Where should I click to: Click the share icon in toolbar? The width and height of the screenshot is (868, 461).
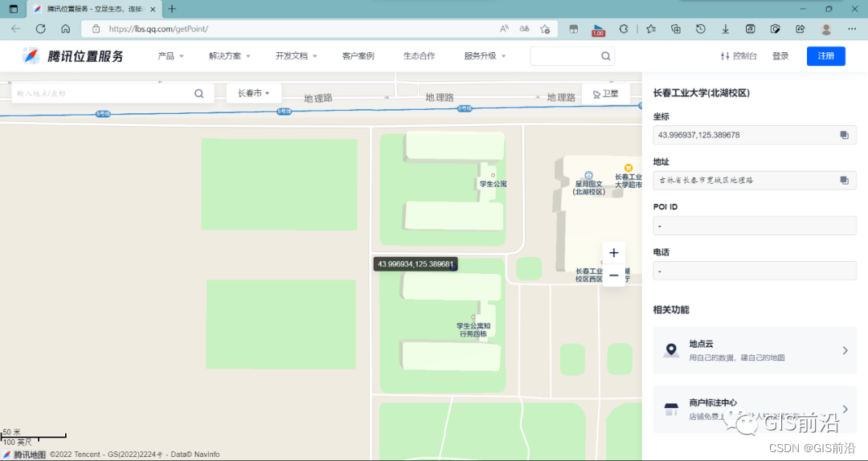(800, 29)
